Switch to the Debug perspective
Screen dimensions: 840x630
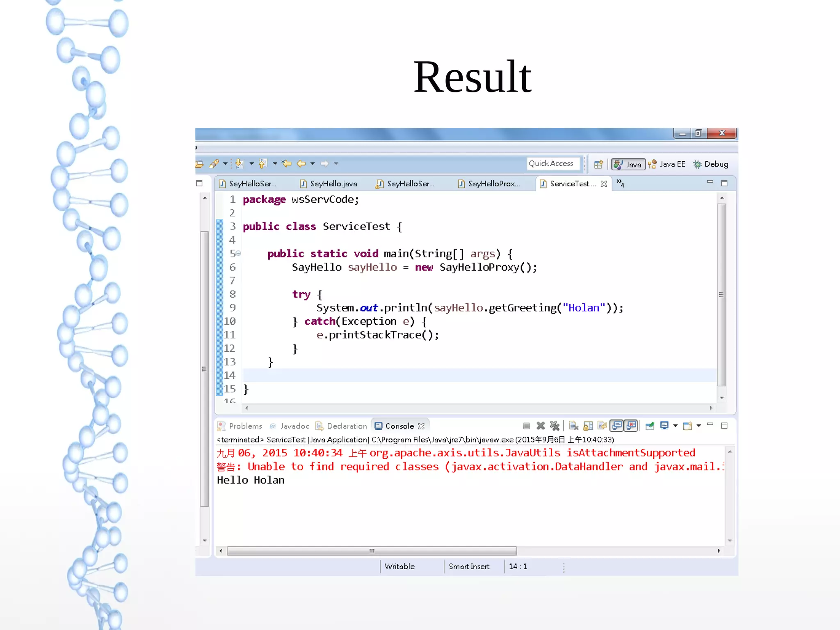point(711,164)
